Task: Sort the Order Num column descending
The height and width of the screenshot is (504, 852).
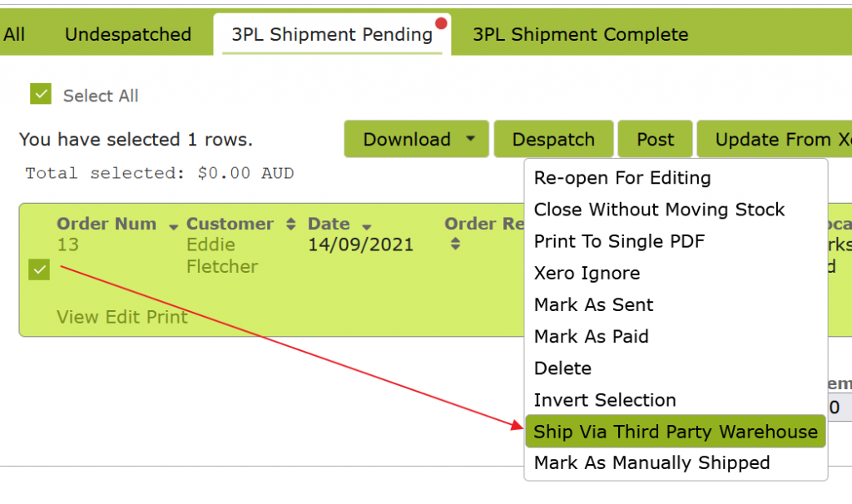Action: click(173, 224)
